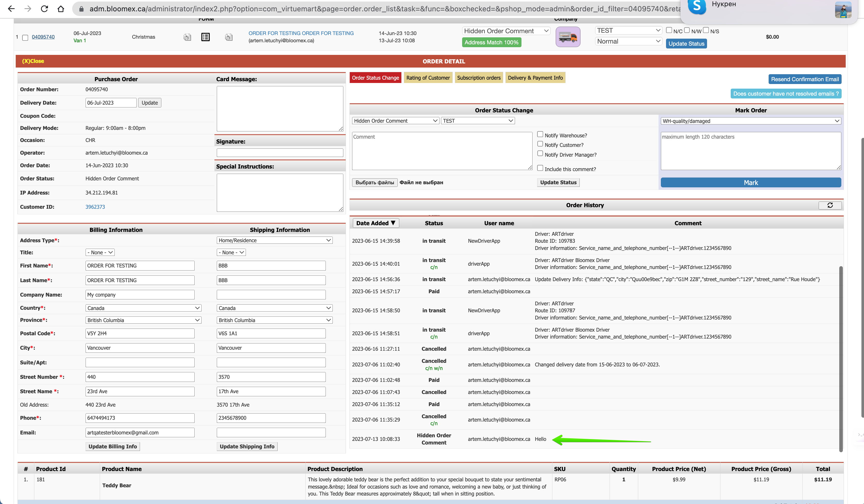Check Include this comment option
Screen dimensions: 864x504
tap(540, 168)
